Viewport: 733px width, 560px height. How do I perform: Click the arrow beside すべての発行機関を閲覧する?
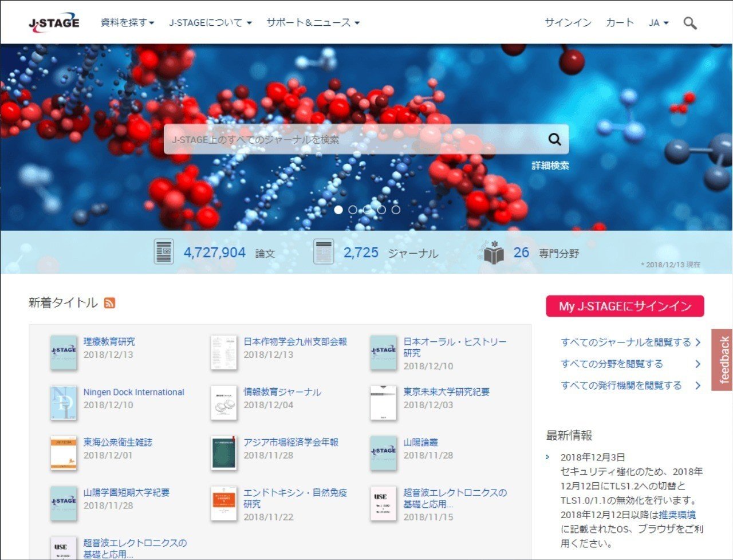pyautogui.click(x=697, y=386)
